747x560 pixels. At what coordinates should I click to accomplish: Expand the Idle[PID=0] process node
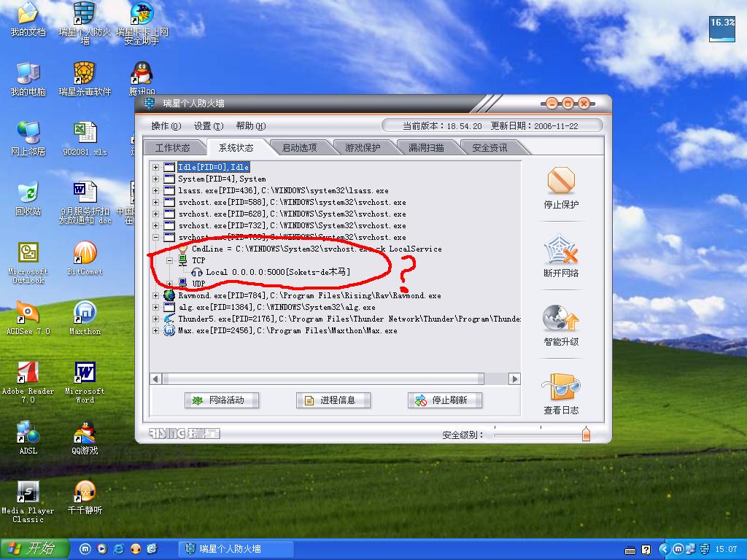(x=156, y=167)
